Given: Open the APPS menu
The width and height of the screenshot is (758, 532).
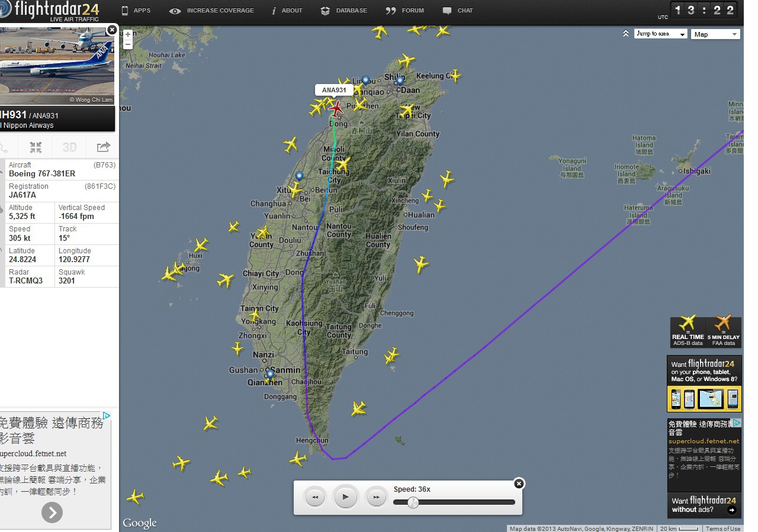Looking at the screenshot, I should tap(136, 11).
